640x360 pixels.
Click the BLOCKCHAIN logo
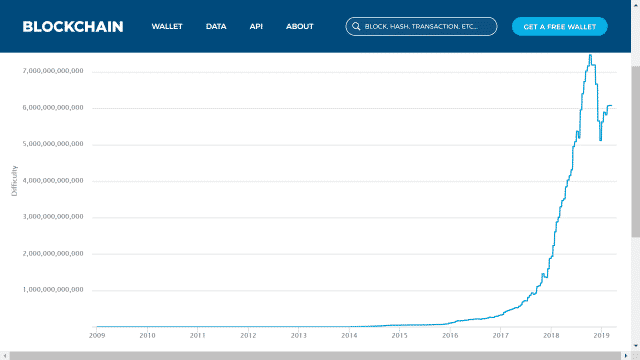click(x=73, y=27)
